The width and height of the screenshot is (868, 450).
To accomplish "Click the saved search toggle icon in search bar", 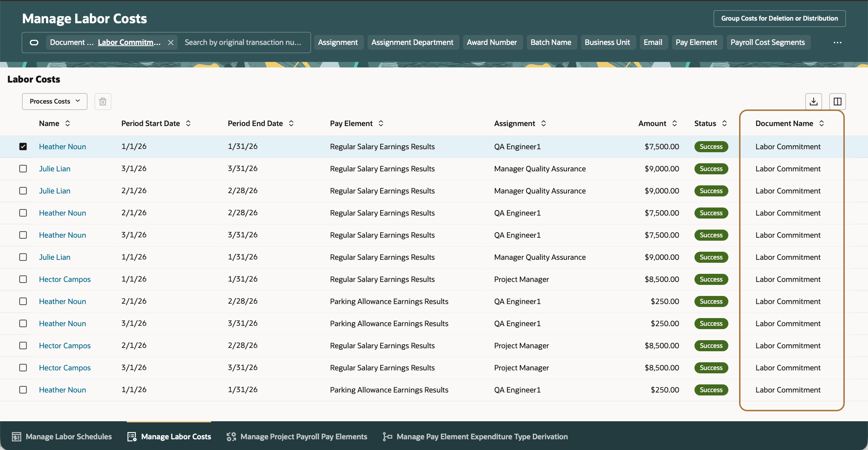I will tap(34, 42).
